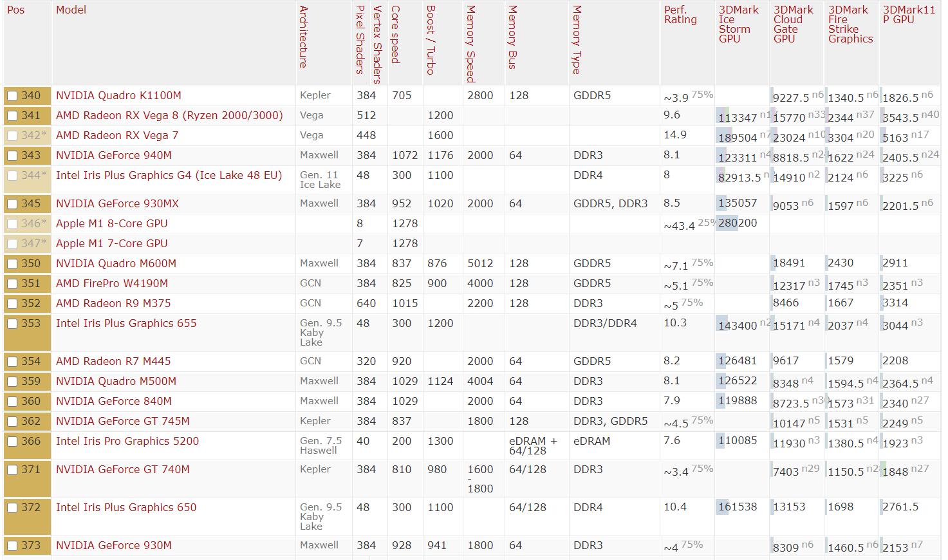Open the NVIDIA GeForce 840M link
This screenshot has height=560, width=948.
point(114,401)
